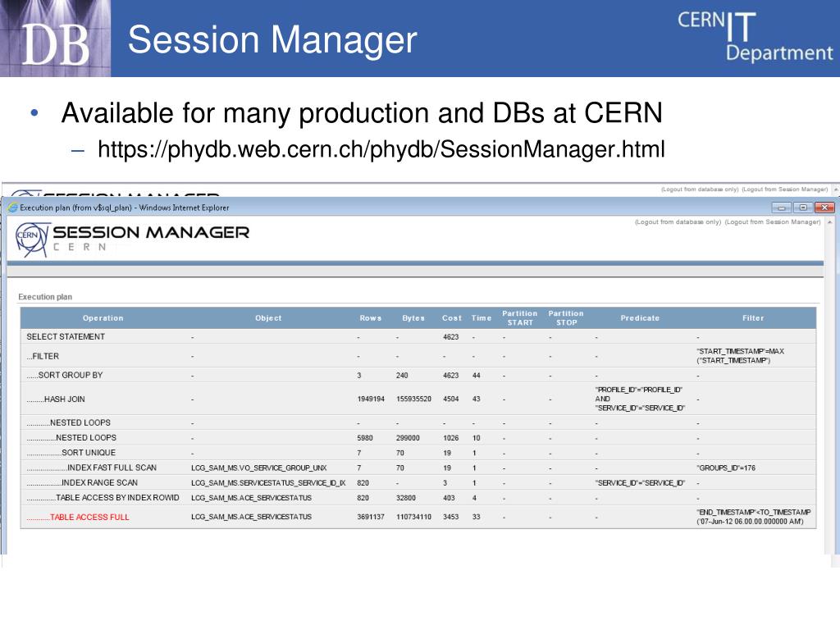
Task: Click the Rows column header
Action: (370, 317)
